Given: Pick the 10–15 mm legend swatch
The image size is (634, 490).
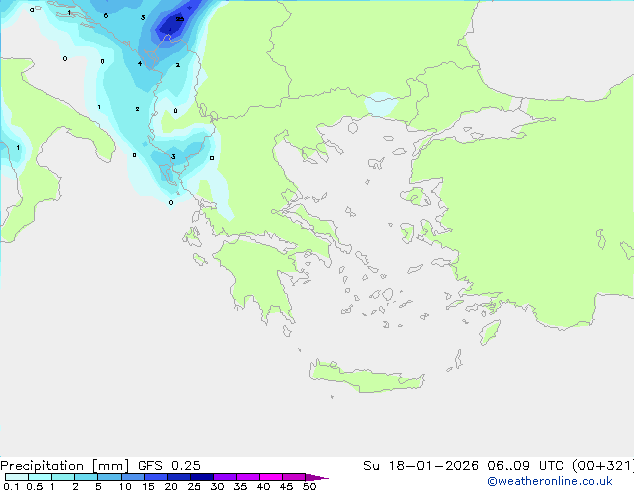Looking at the screenshot, I should point(132,477).
